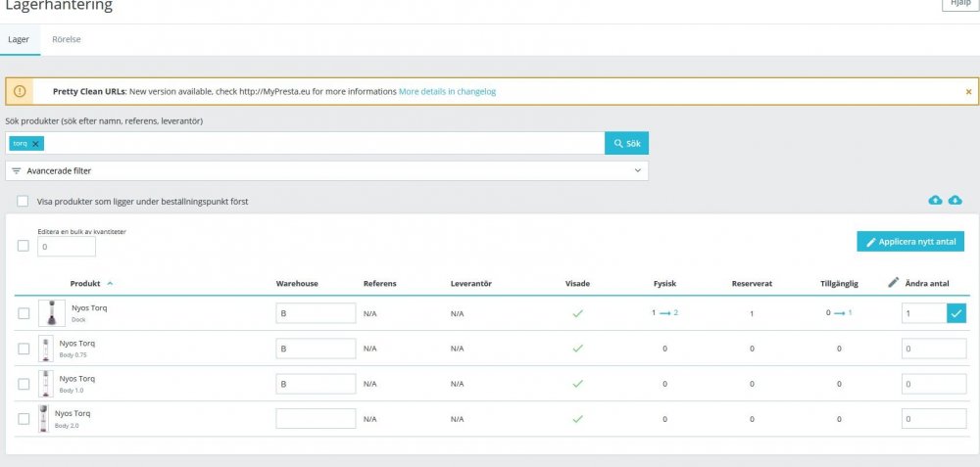Confirm quantity with blue checkmark button

[956, 313]
